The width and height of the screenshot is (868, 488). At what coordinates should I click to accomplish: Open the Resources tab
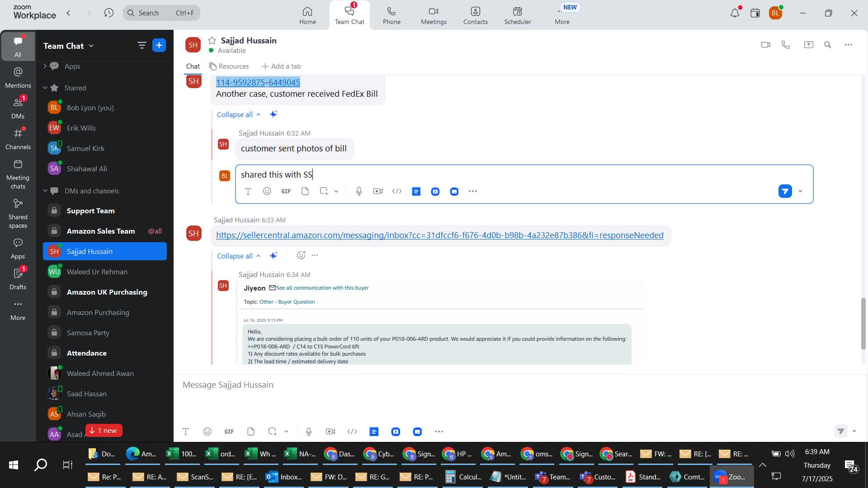[229, 66]
